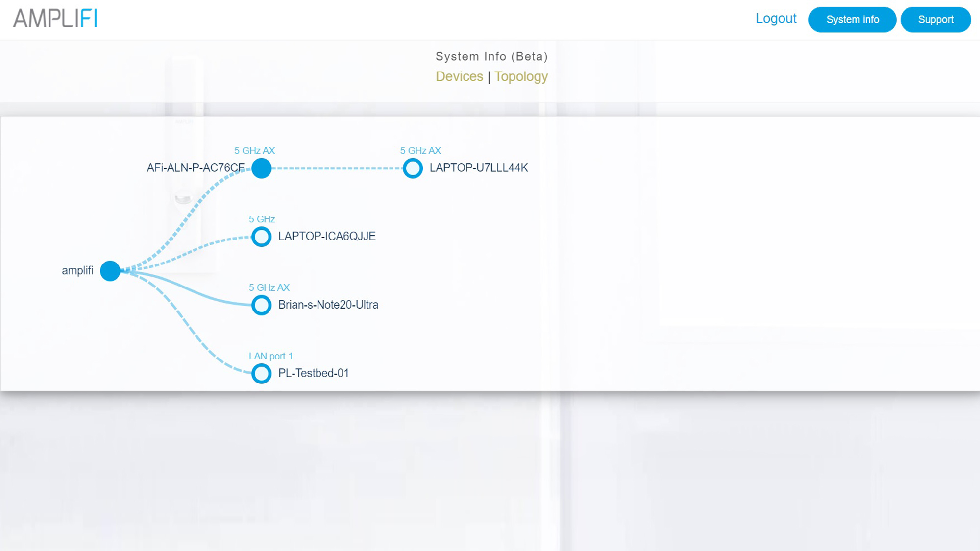Select the LAPTOP-ICA6QJJE node circle
The width and height of the screenshot is (980, 551).
(262, 237)
